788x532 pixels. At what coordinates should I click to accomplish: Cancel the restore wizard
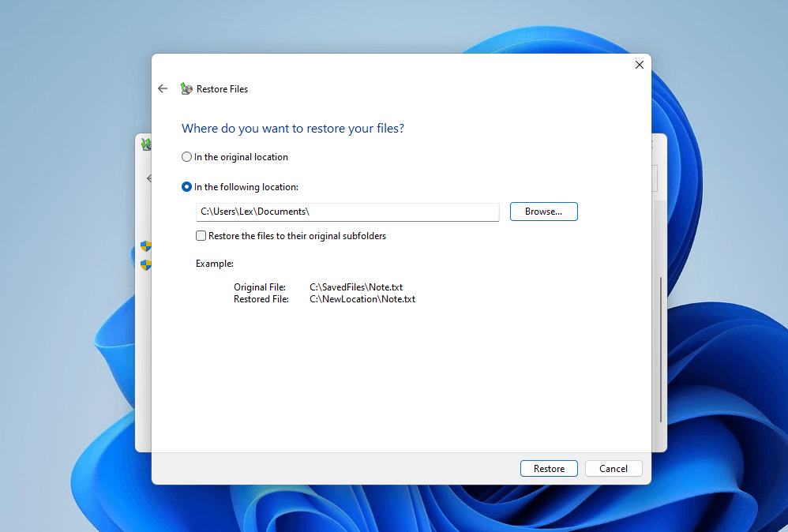pyautogui.click(x=614, y=469)
